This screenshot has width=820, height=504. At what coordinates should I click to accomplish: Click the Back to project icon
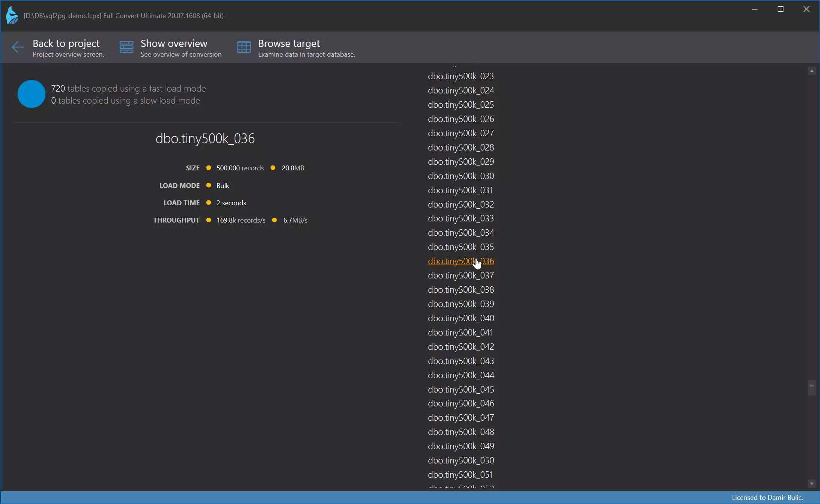tap(18, 47)
